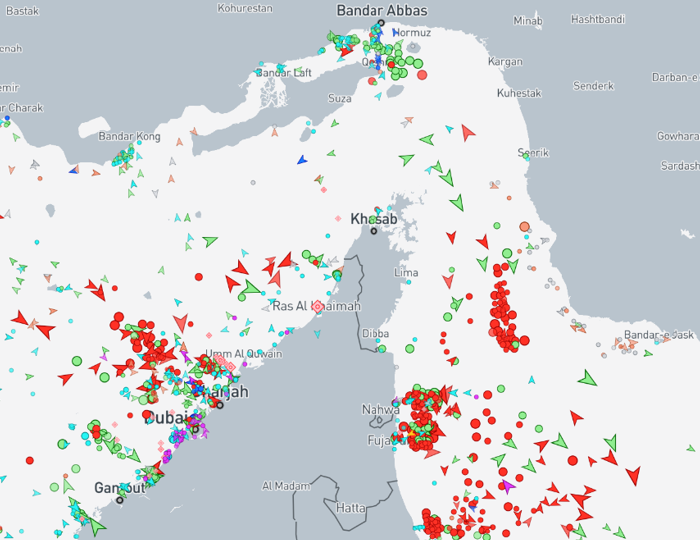Select the large red arrow at far bottom-right
The image size is (700, 540).
(x=632, y=474)
